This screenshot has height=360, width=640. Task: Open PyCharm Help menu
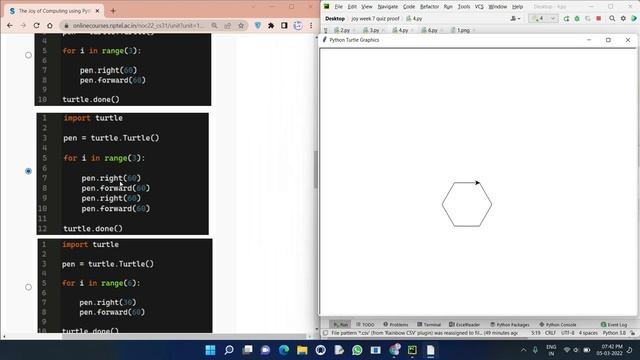coord(518,7)
